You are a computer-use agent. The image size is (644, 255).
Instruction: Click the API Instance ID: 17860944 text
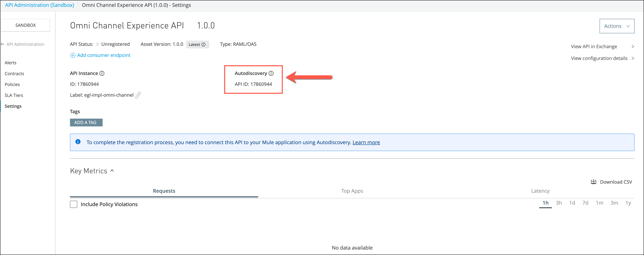[x=84, y=84]
